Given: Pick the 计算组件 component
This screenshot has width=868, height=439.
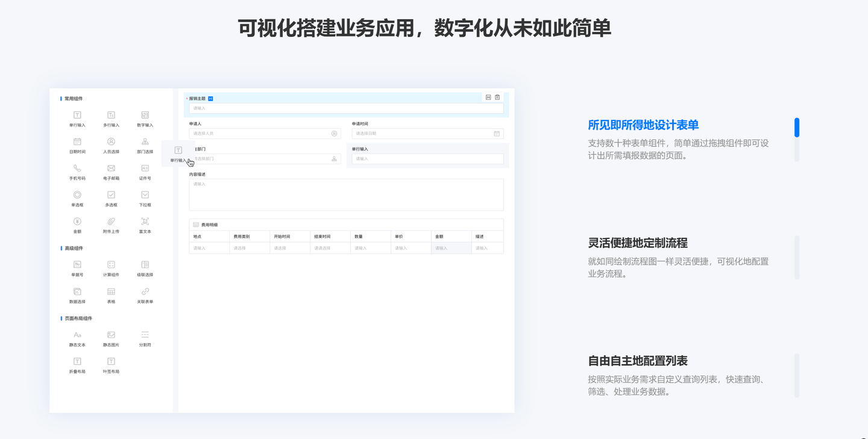Looking at the screenshot, I should coord(111,269).
